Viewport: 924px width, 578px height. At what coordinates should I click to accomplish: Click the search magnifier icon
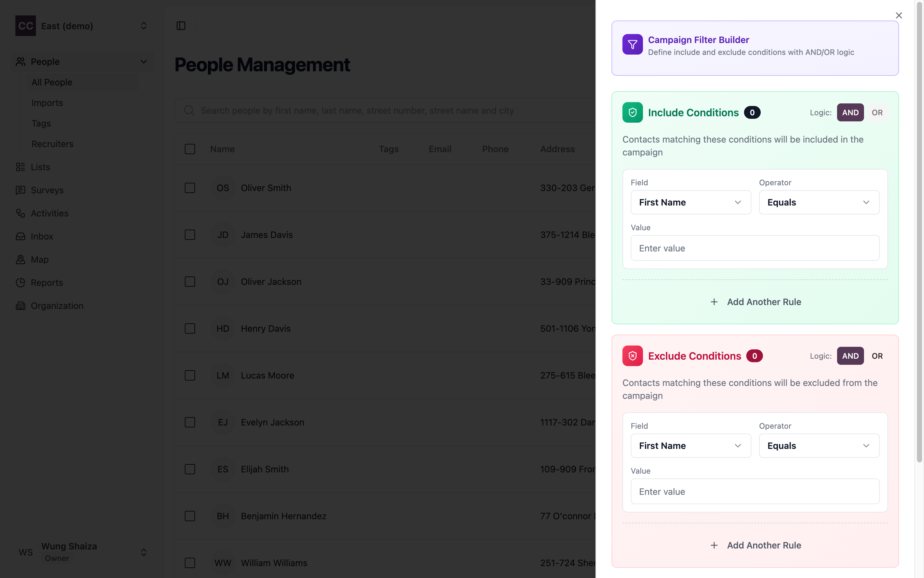tap(189, 110)
